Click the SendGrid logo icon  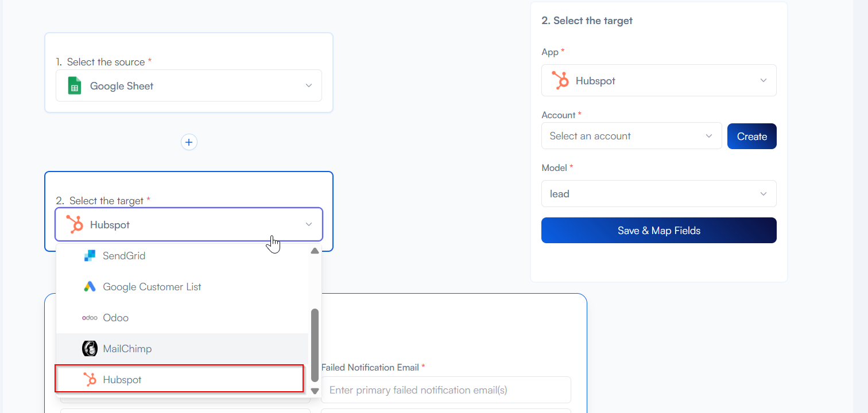click(x=90, y=256)
